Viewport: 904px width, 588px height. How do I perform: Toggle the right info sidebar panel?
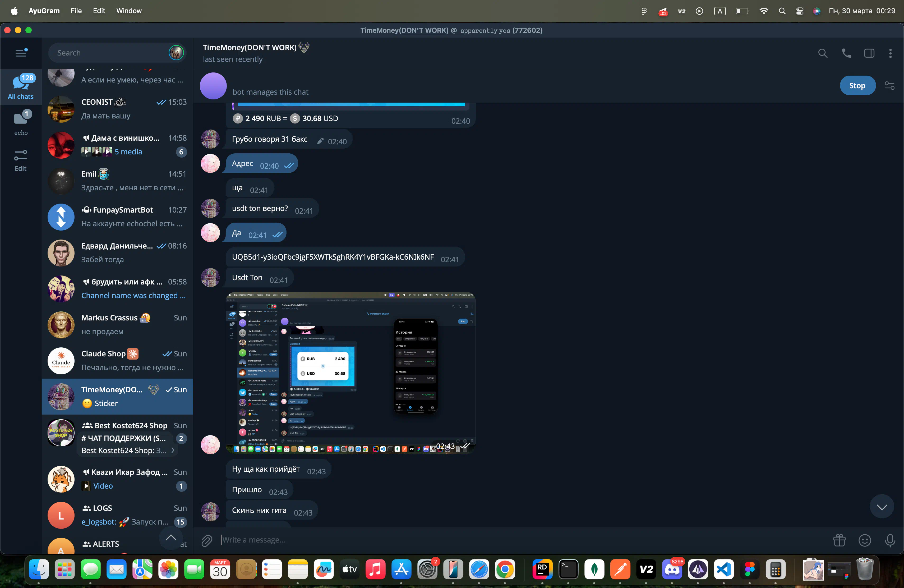click(x=869, y=53)
